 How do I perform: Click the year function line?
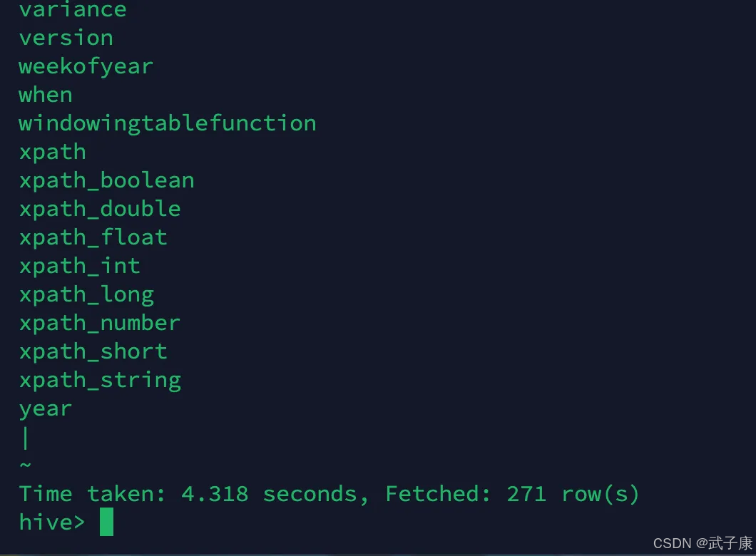coord(46,409)
